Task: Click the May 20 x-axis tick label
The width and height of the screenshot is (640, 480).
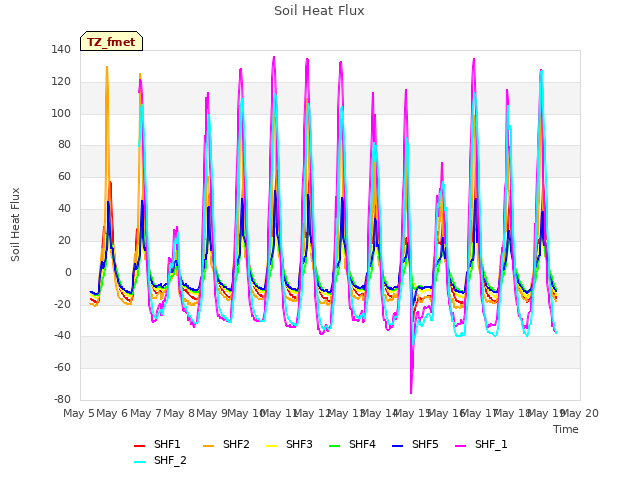Action: point(580,413)
